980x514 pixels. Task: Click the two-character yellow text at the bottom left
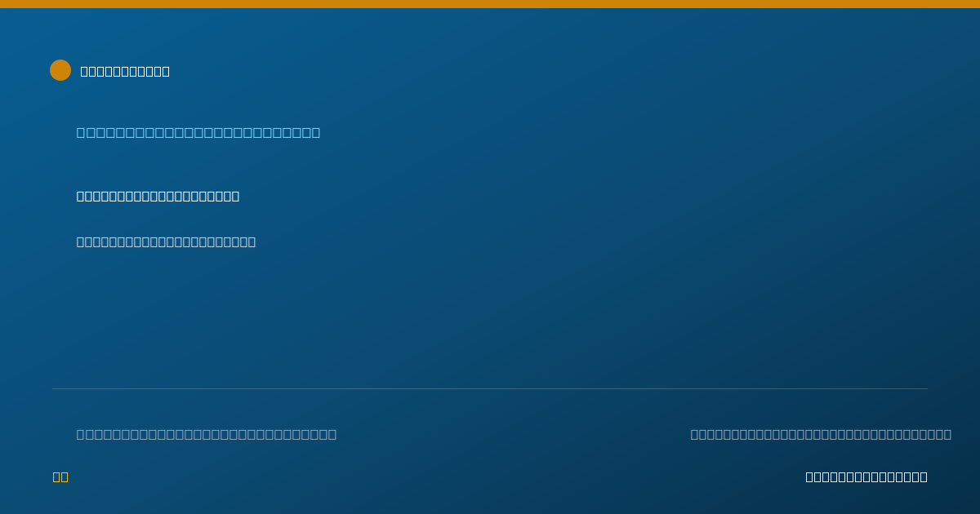tap(60, 476)
